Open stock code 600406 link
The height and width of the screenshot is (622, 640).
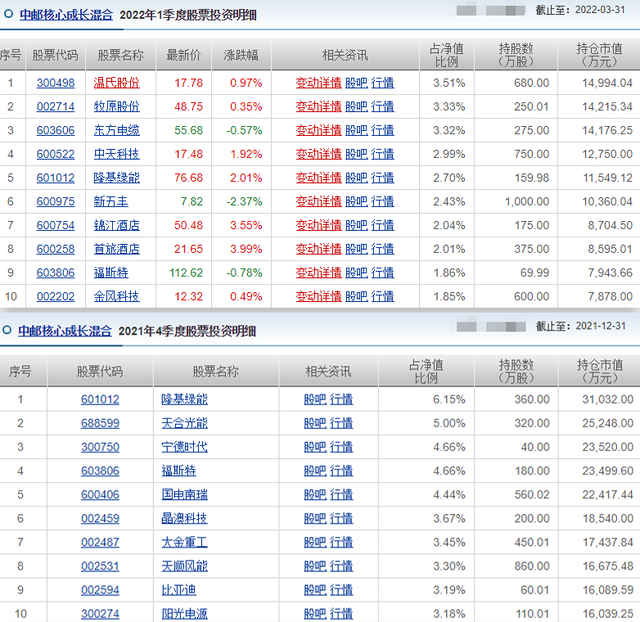coord(100,494)
